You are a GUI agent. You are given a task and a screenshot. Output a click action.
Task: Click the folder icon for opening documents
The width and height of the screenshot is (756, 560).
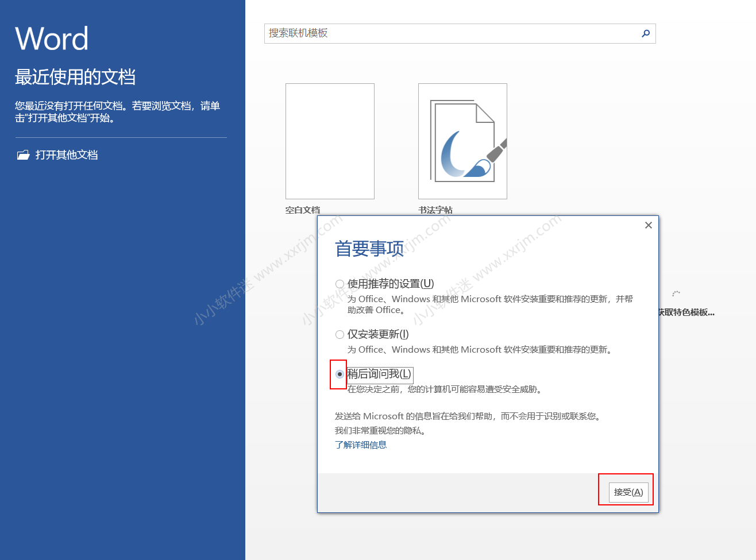point(23,155)
